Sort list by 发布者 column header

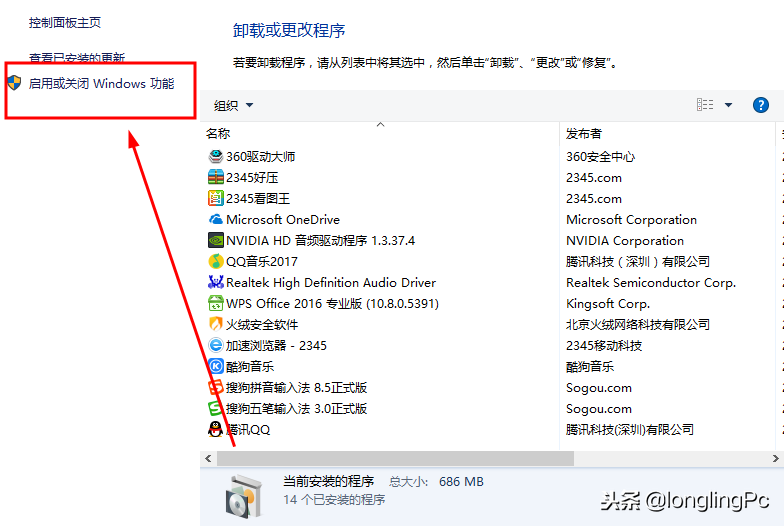click(584, 134)
